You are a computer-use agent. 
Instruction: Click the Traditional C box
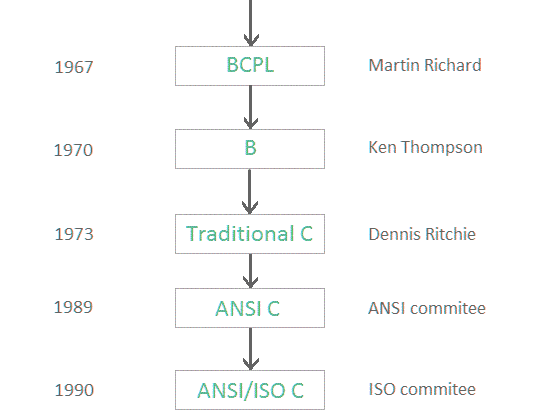250,234
